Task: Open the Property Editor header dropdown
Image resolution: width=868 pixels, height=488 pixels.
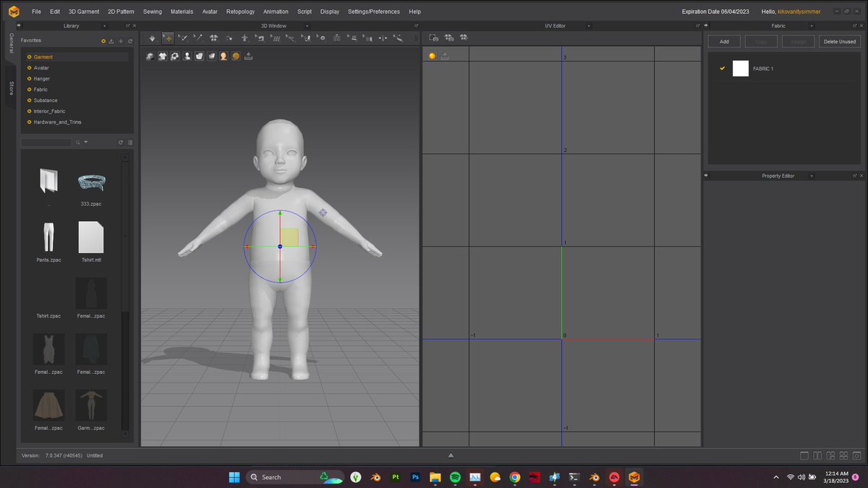Action: [811, 176]
